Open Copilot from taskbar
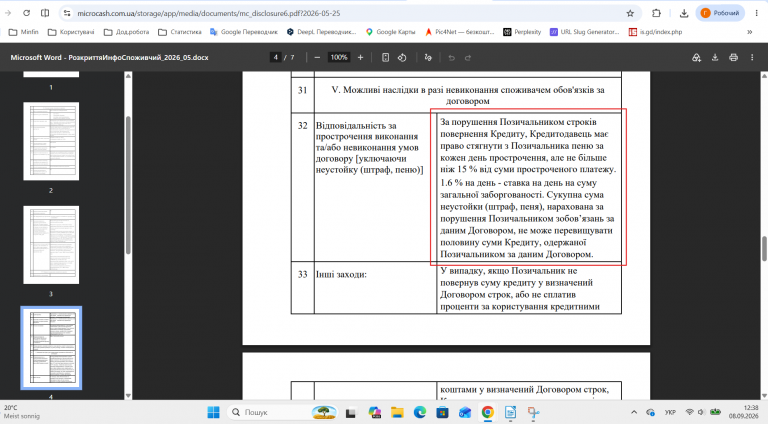The height and width of the screenshot is (424, 768). (x=375, y=412)
